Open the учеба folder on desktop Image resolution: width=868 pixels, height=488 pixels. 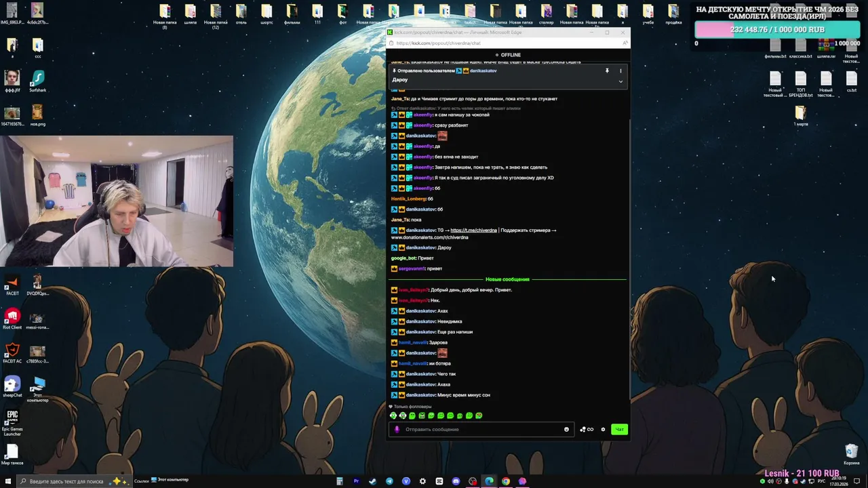point(648,15)
